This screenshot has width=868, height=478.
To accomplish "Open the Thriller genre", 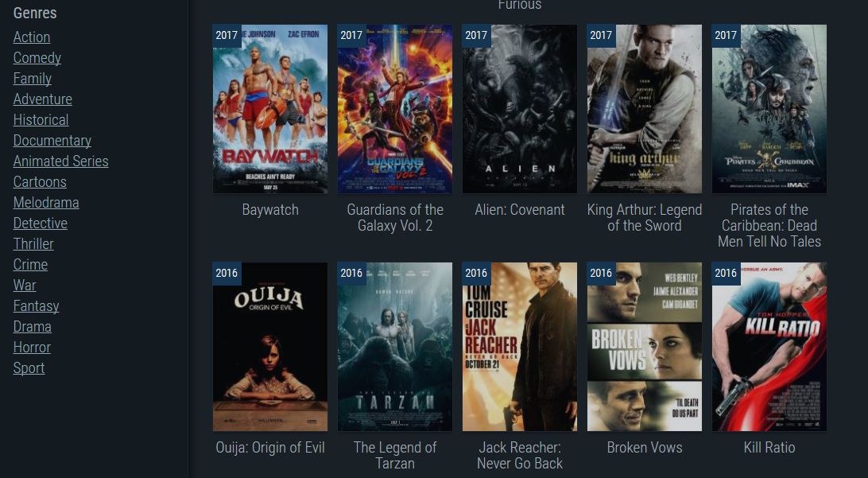I will 33,243.
